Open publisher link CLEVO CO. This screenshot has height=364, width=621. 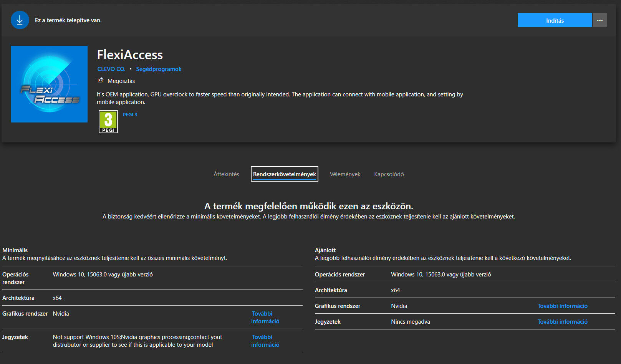[x=111, y=69]
